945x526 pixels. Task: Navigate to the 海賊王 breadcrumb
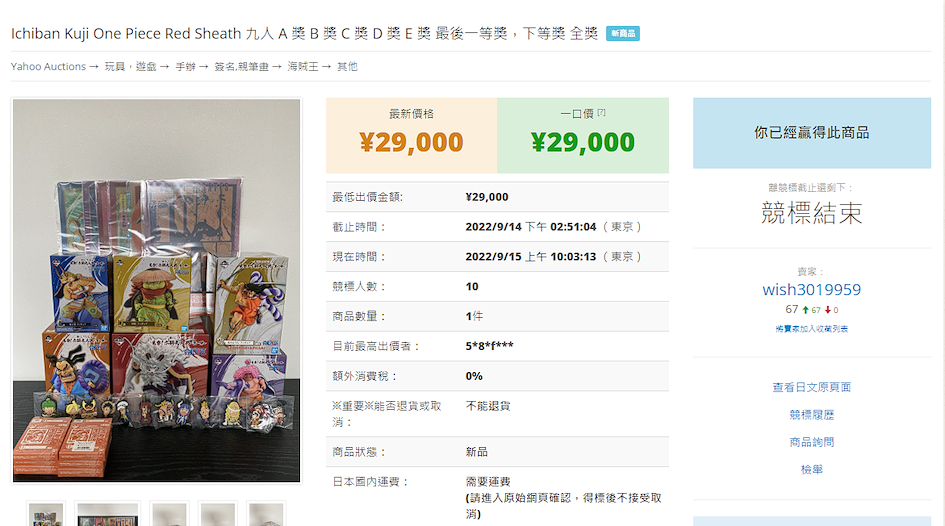click(303, 66)
